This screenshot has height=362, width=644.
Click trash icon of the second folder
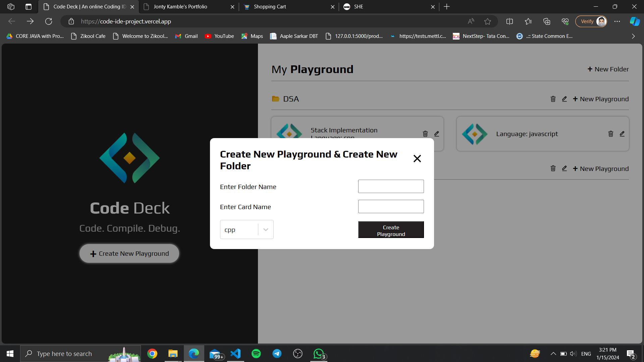coord(553,169)
